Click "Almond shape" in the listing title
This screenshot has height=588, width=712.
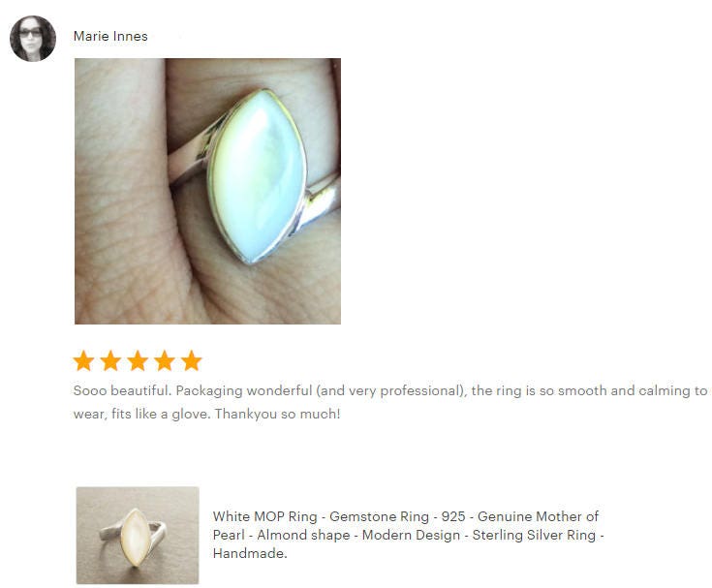(303, 535)
